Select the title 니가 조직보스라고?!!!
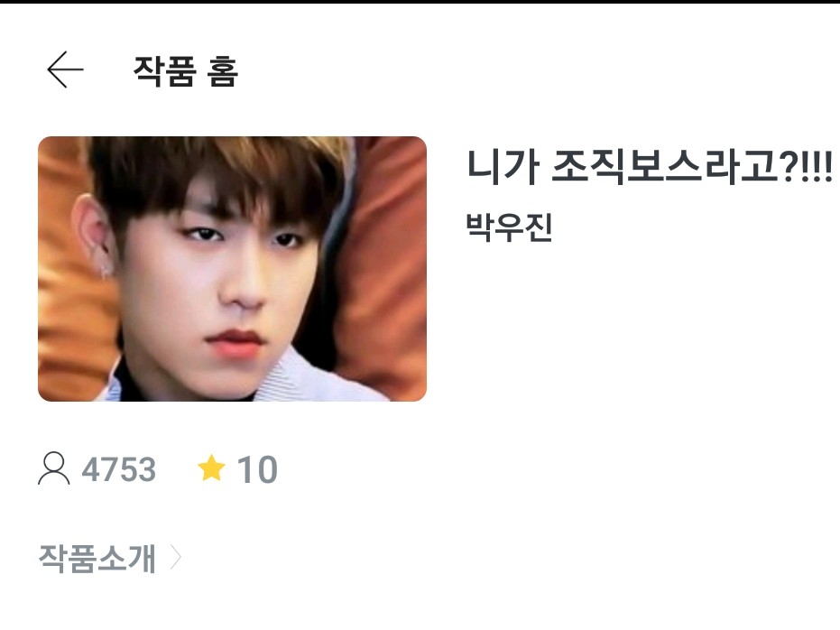Viewport: 840px width, 630px height. pos(650,167)
